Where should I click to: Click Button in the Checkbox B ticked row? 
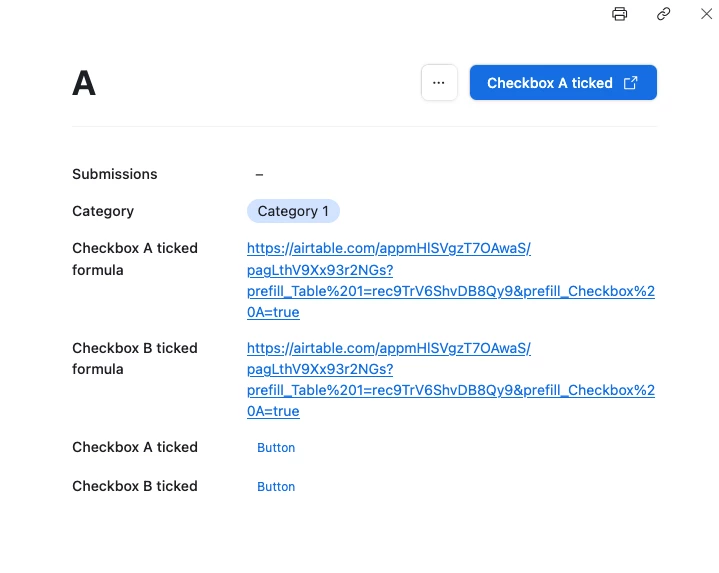pyautogui.click(x=276, y=487)
